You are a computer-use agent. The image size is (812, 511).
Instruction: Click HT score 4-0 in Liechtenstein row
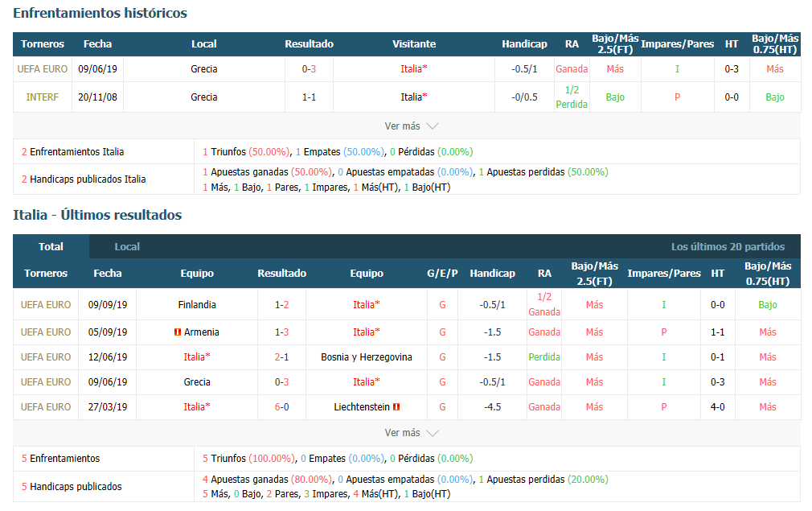tap(718, 407)
